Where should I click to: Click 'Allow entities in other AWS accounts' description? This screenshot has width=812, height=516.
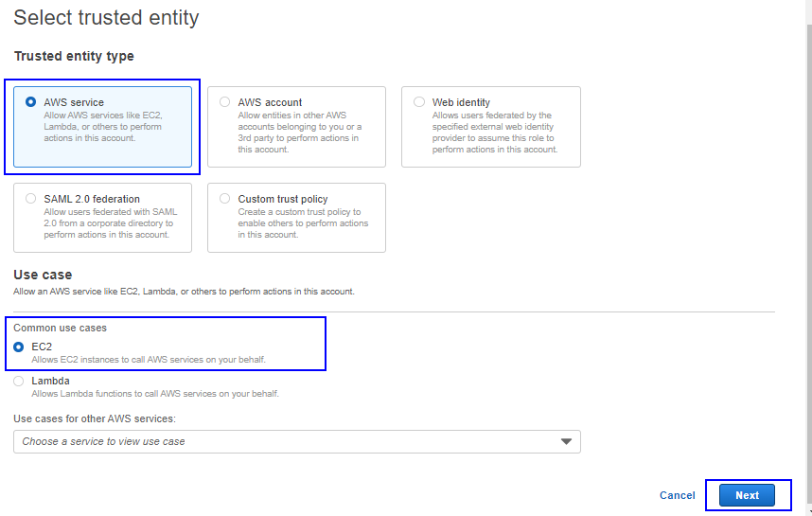point(299,133)
